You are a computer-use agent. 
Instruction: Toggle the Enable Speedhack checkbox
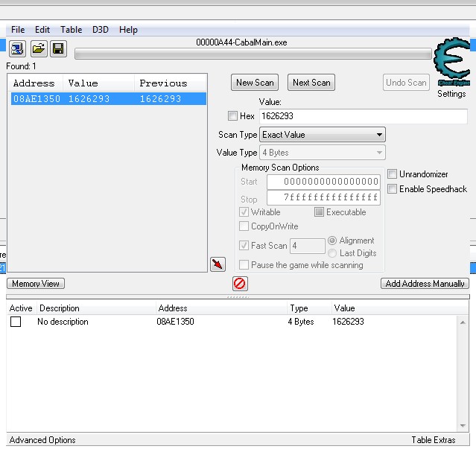tap(393, 189)
